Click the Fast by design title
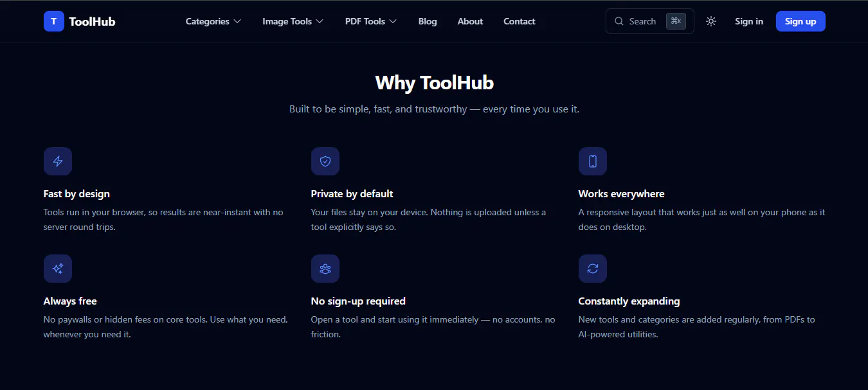 [77, 194]
